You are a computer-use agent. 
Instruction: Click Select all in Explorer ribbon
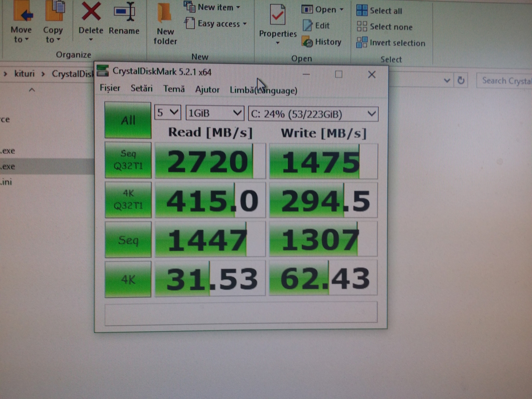(x=379, y=11)
